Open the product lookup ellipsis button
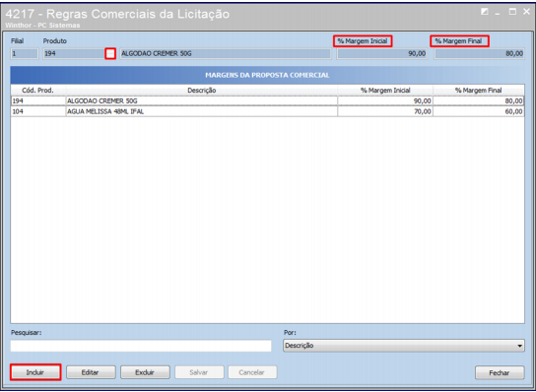 coord(110,53)
